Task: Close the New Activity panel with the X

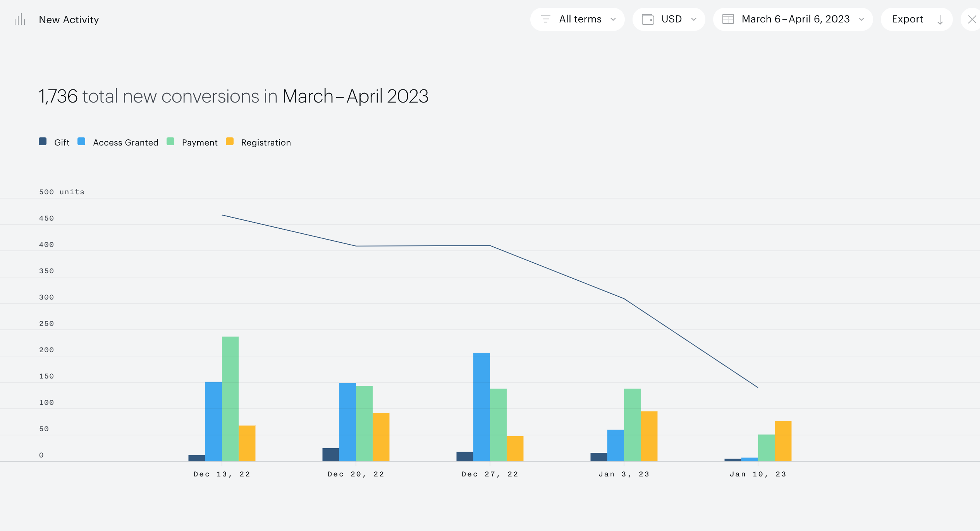Action: pos(972,19)
